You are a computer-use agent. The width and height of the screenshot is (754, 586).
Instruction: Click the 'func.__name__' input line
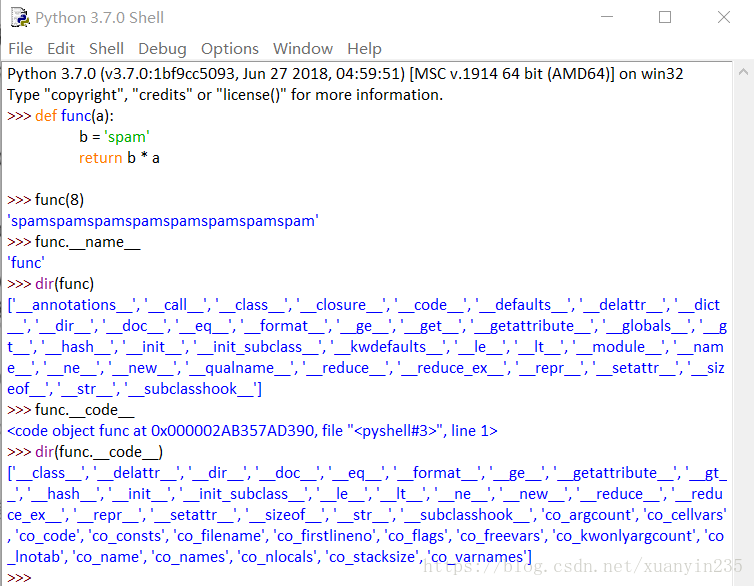point(74,242)
